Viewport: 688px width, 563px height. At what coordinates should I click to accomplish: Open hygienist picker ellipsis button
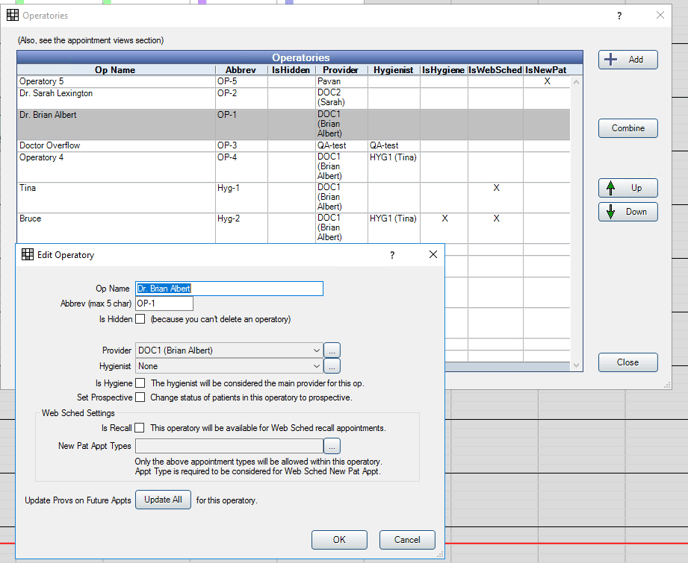pyautogui.click(x=333, y=366)
